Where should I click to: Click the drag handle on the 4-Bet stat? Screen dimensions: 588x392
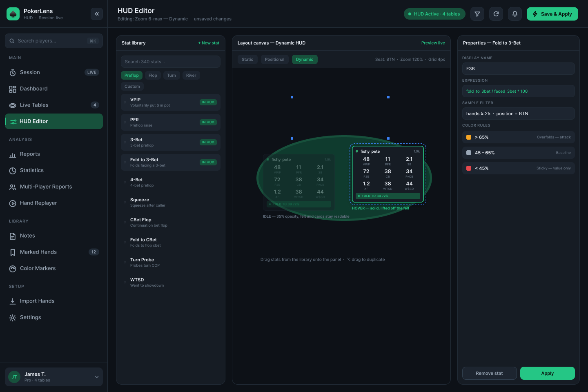(125, 183)
